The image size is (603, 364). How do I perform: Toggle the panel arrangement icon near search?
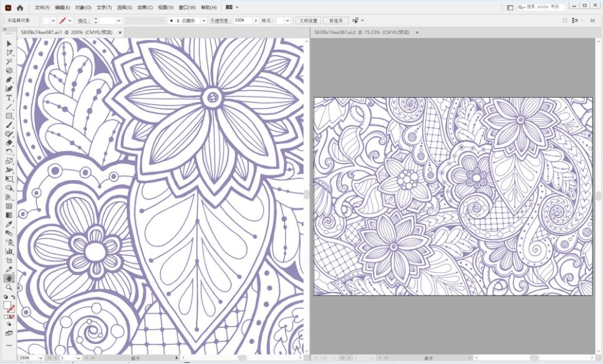pos(510,7)
